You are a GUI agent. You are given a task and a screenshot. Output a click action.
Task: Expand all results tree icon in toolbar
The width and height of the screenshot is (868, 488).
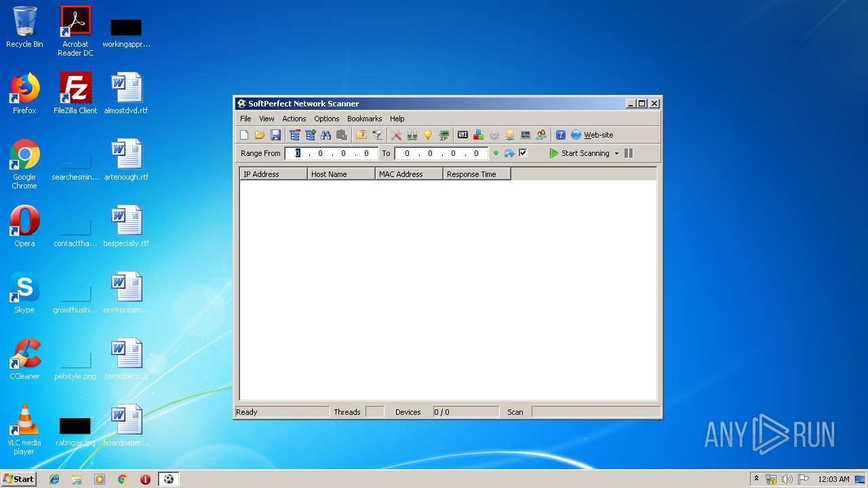pyautogui.click(x=311, y=135)
